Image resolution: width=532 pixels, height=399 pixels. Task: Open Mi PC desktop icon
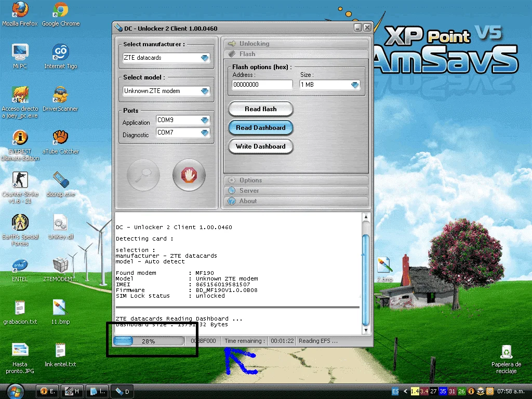point(20,56)
